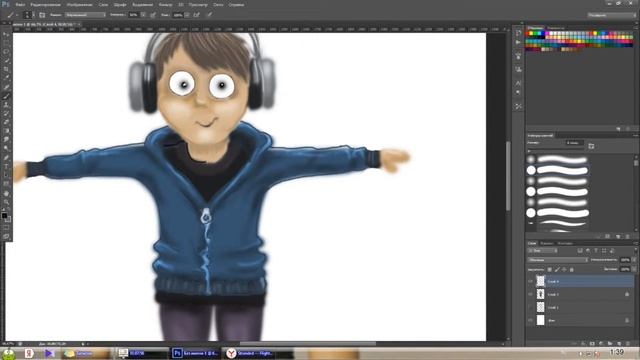Open the workspace switcher dropdown
This screenshot has height=360, width=640.
[x=611, y=15]
